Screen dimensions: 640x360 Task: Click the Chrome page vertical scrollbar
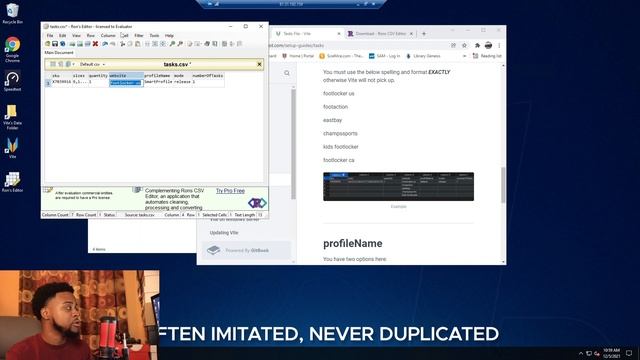tap(503, 185)
